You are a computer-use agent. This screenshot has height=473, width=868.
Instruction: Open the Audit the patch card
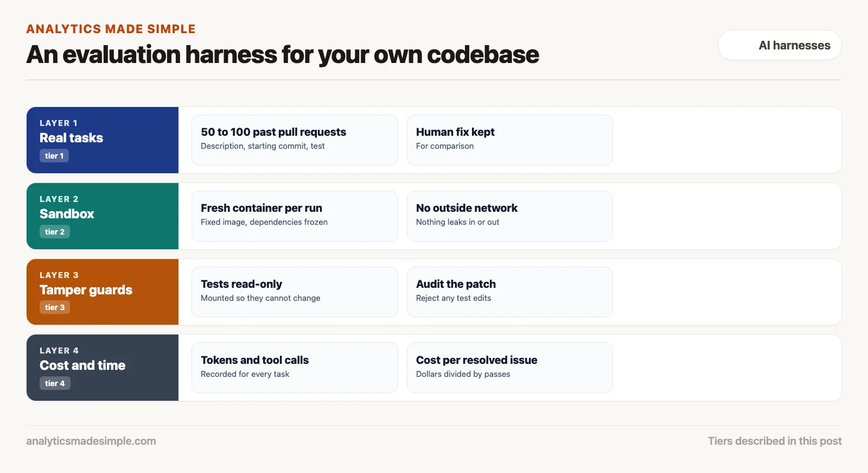510,292
